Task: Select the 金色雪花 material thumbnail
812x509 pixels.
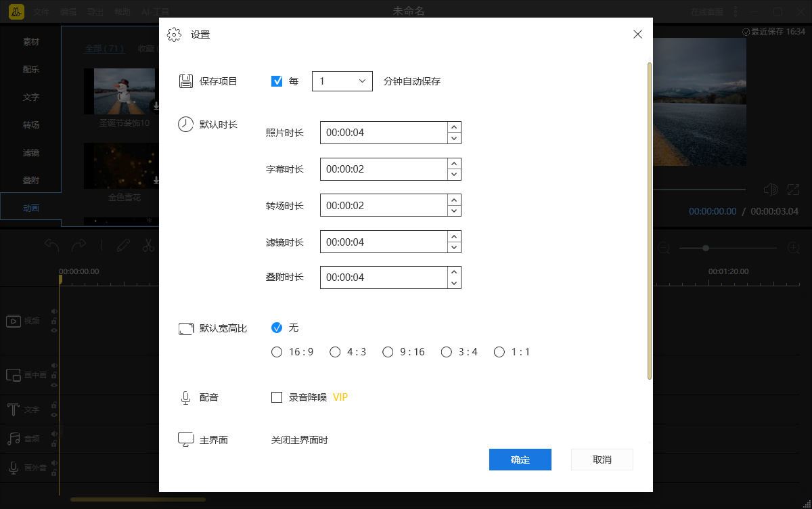Action: 120,165
